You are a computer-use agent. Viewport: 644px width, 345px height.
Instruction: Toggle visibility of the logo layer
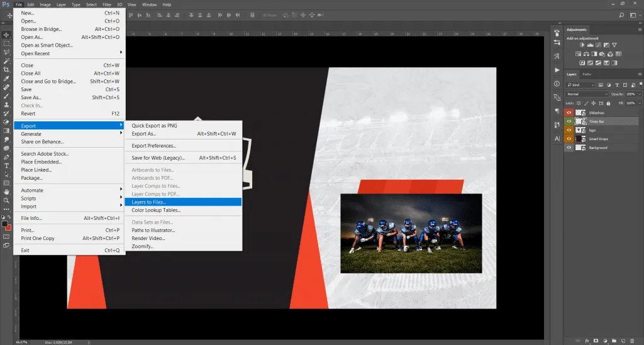[x=569, y=130]
